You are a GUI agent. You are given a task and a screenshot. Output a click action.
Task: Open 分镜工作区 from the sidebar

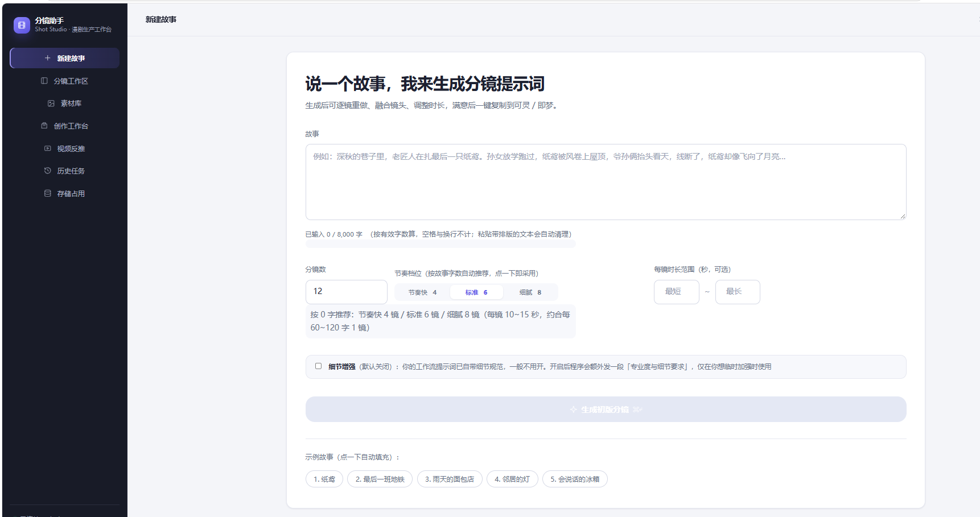[x=64, y=81]
